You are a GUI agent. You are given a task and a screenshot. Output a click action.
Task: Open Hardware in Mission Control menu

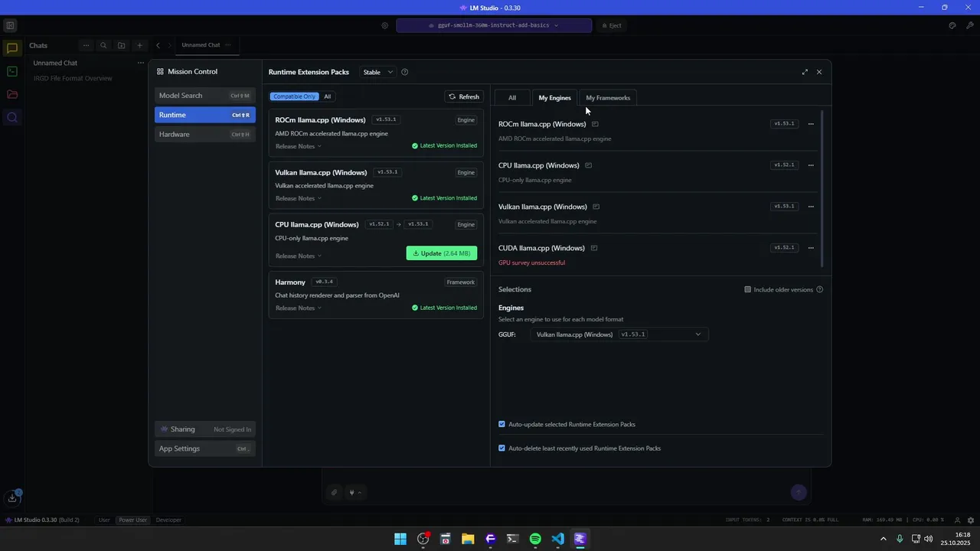(204, 134)
